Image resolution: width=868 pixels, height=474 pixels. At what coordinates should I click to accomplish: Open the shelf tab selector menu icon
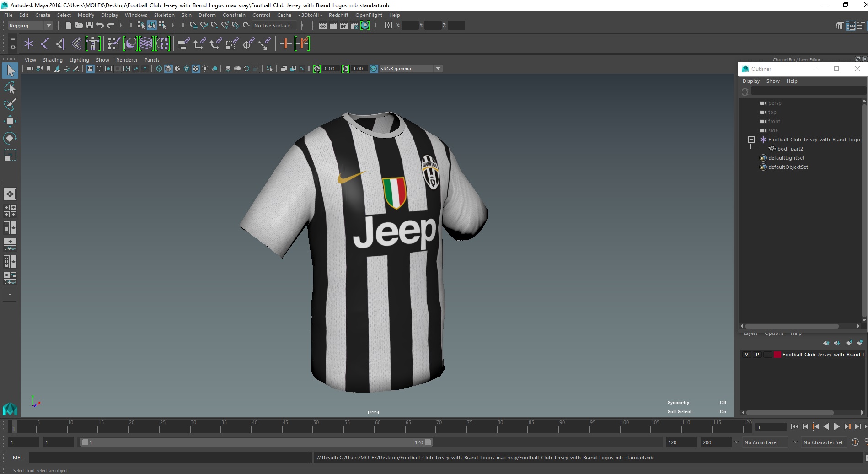(12, 38)
